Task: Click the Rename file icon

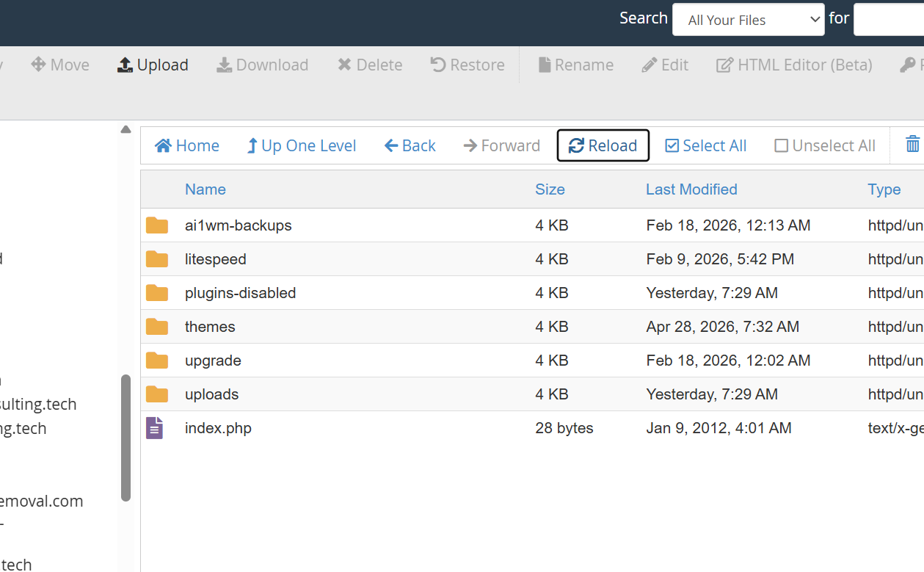Action: pyautogui.click(x=545, y=65)
